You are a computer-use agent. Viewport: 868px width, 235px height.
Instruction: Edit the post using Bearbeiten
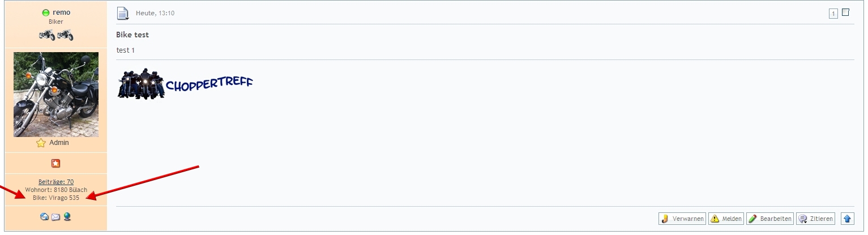(x=770, y=219)
